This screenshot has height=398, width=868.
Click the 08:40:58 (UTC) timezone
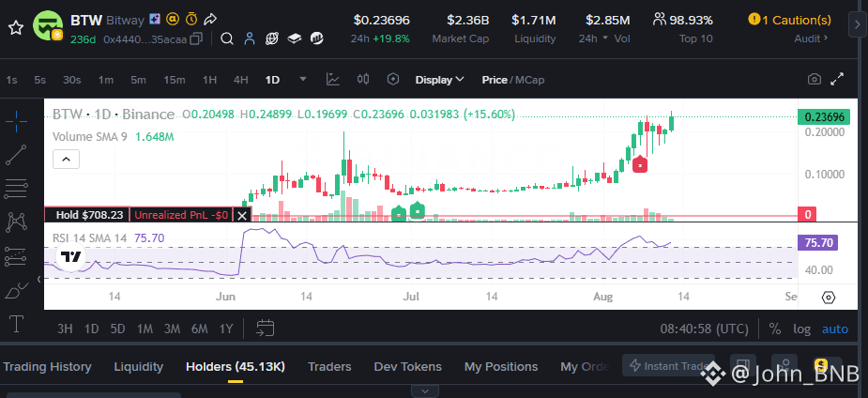[x=704, y=329]
